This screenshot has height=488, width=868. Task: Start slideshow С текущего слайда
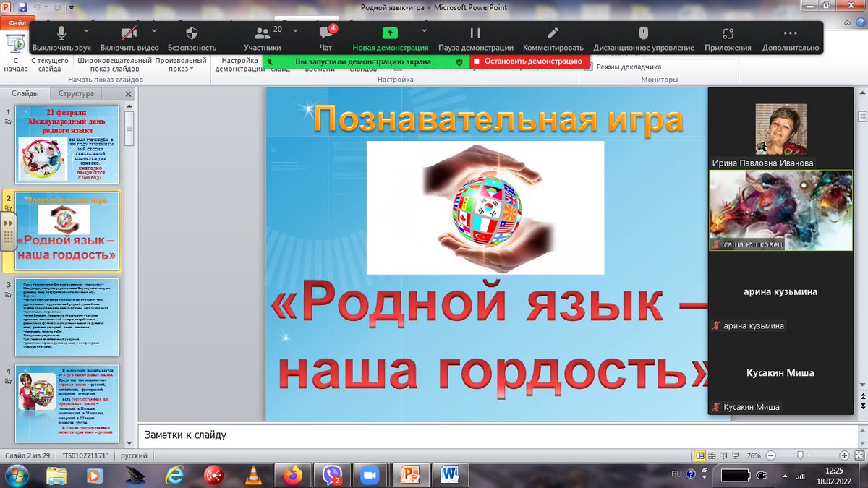[50, 64]
